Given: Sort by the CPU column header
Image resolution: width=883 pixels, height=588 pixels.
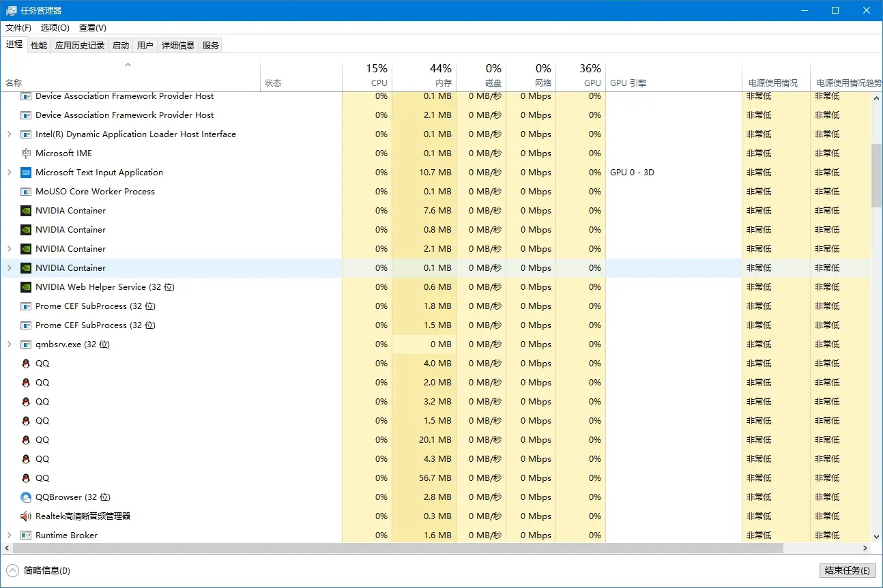Looking at the screenshot, I should (367, 76).
